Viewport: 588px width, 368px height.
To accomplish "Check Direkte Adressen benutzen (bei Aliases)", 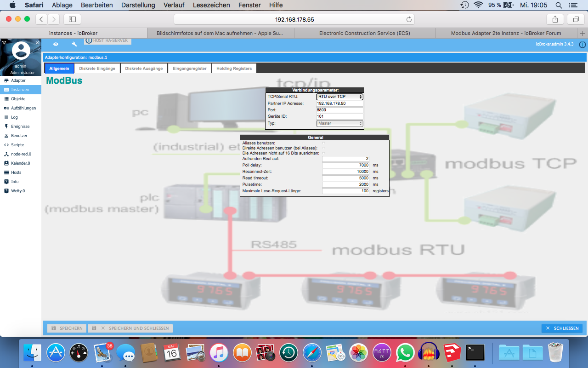I will coord(323,149).
